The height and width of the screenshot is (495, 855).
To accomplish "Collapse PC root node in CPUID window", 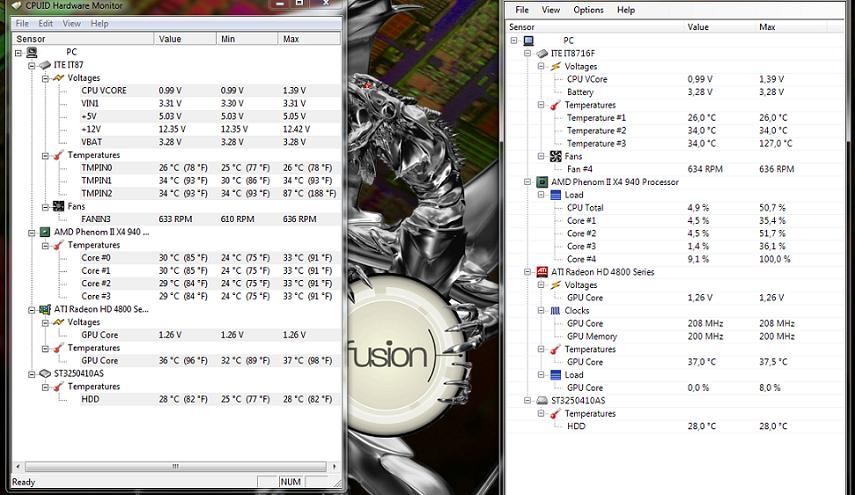I will coord(19,53).
